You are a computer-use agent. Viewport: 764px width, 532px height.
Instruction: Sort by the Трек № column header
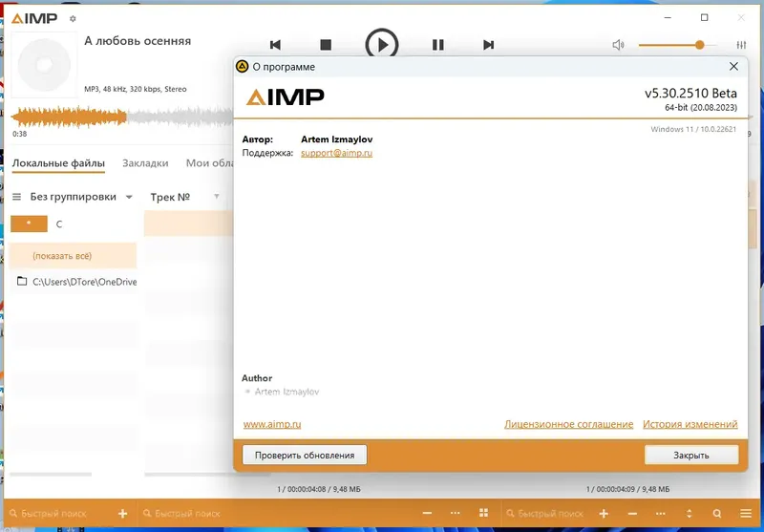click(170, 197)
